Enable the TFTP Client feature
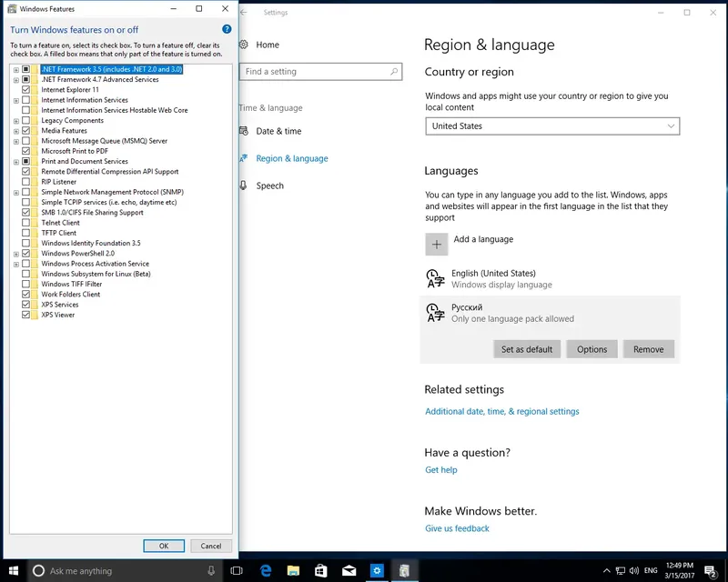Screen dimensions: 728x582 [25, 232]
